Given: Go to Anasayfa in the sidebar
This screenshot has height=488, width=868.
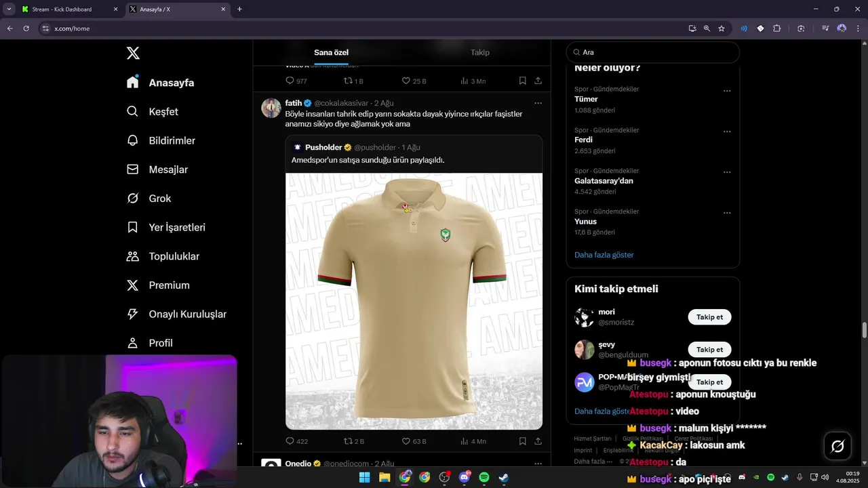Looking at the screenshot, I should click(x=160, y=83).
